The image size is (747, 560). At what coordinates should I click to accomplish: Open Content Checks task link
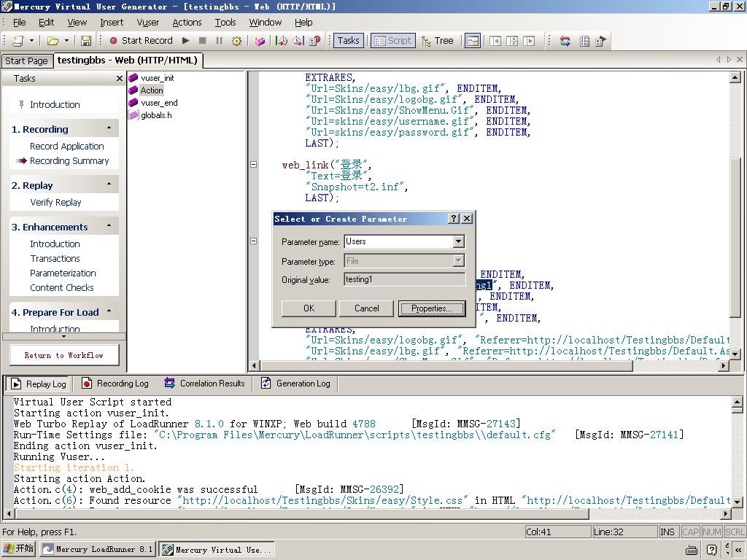(62, 287)
